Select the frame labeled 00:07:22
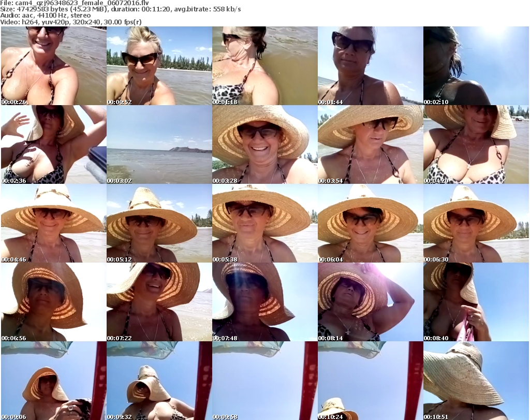The image size is (530, 420). 159,302
